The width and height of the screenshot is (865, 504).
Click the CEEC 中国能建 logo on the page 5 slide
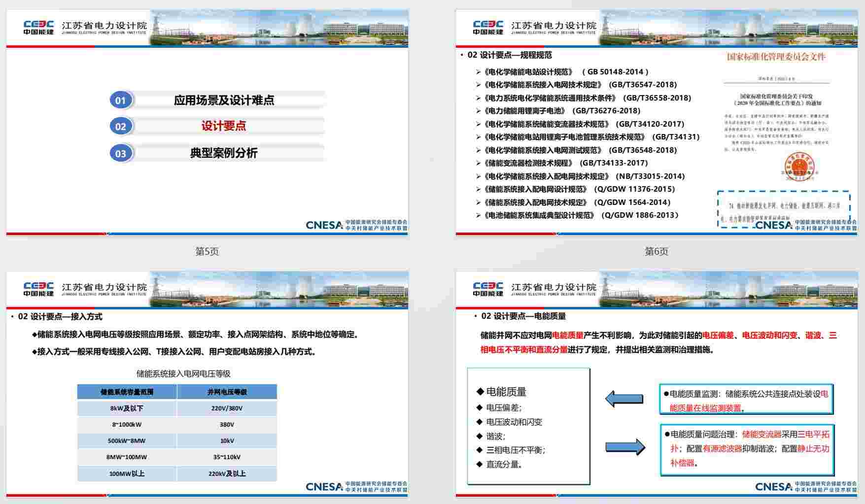click(38, 28)
